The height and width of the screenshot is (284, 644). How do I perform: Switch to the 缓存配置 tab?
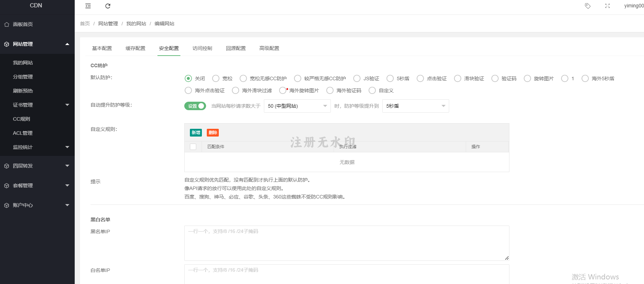(135, 48)
